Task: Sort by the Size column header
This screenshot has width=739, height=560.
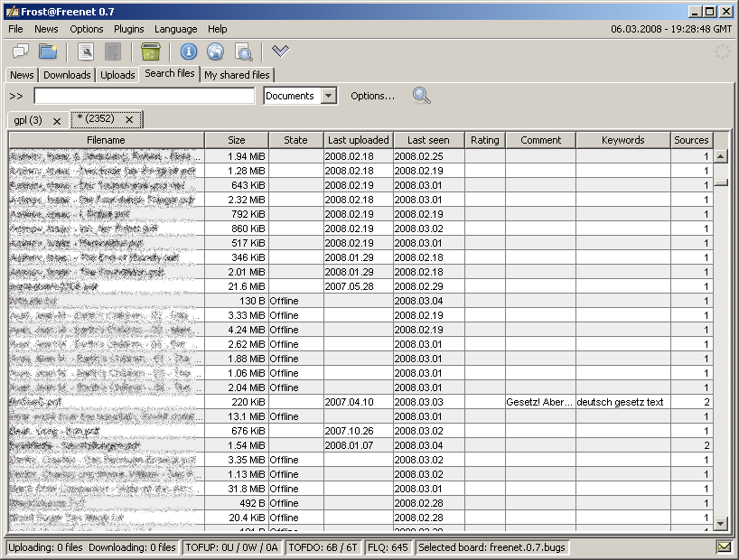Action: click(236, 140)
